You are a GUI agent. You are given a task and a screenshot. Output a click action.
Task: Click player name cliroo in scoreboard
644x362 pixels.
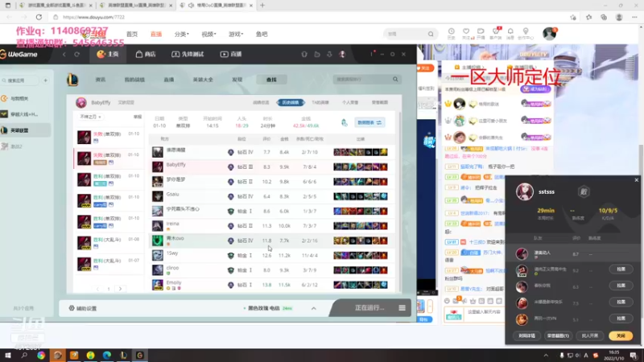(x=172, y=268)
